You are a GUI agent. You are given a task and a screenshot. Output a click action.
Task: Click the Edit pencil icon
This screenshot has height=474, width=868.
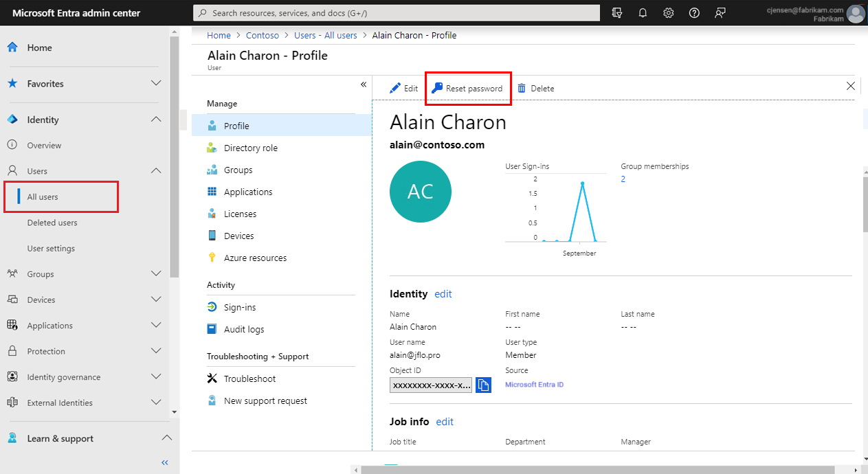pyautogui.click(x=395, y=89)
